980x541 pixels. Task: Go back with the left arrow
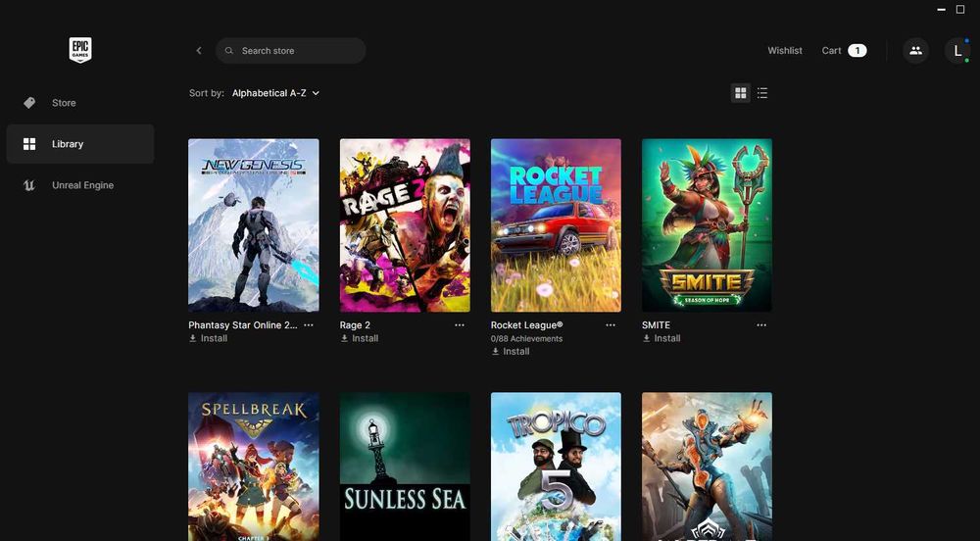point(199,51)
